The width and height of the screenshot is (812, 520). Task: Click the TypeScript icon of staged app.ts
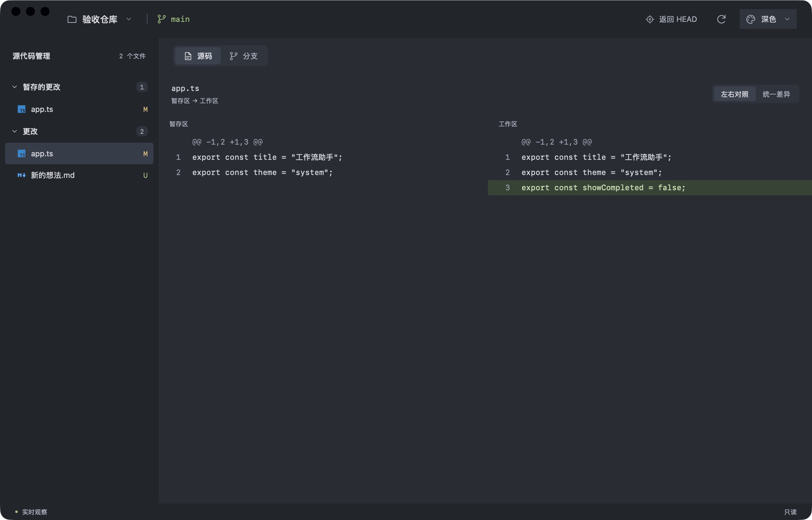[x=22, y=109]
